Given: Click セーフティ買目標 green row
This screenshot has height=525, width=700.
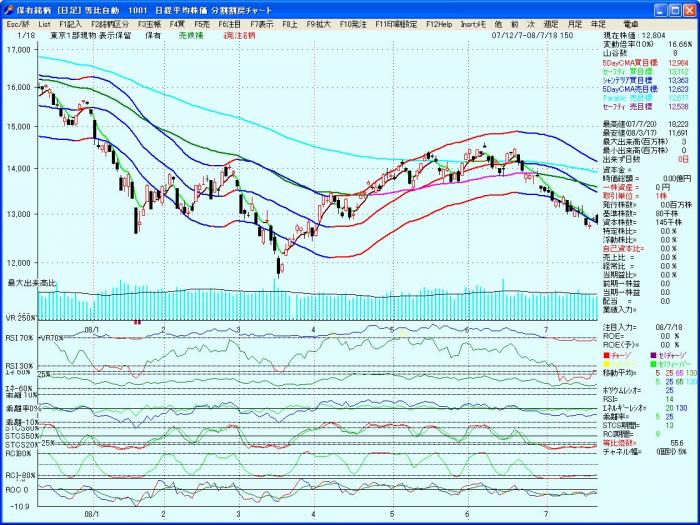Looking at the screenshot, I should [646, 71].
